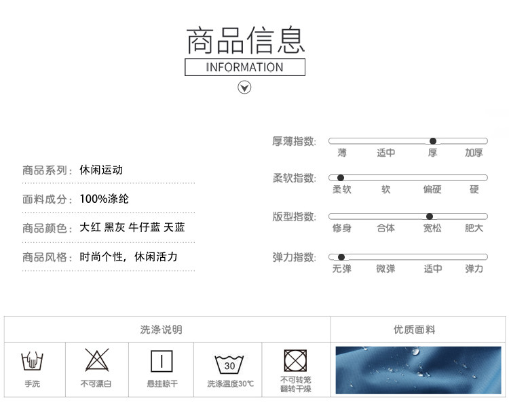Click the circled down-arrow under INFORMATION

244,88
